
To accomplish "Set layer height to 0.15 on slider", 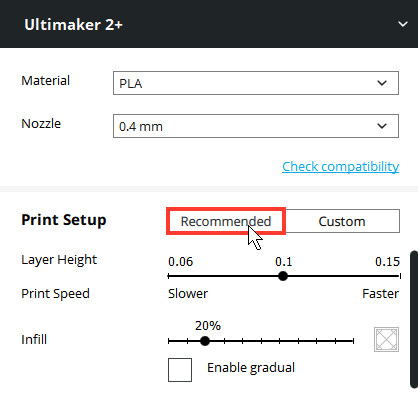I will [x=400, y=276].
